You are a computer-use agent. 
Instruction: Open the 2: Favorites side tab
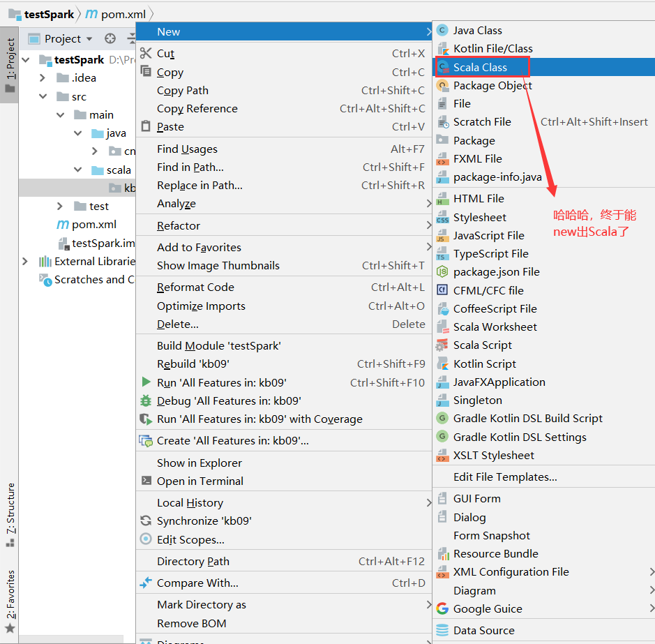(10, 601)
